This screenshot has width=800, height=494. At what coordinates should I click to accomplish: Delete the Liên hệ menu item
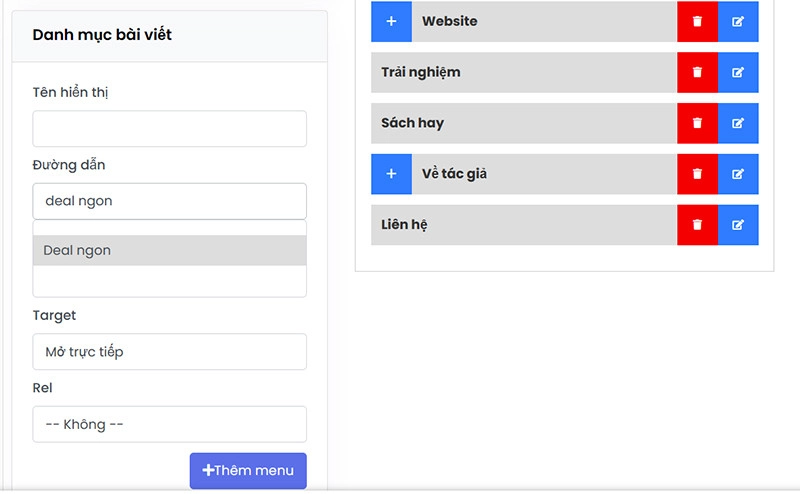[x=697, y=225]
